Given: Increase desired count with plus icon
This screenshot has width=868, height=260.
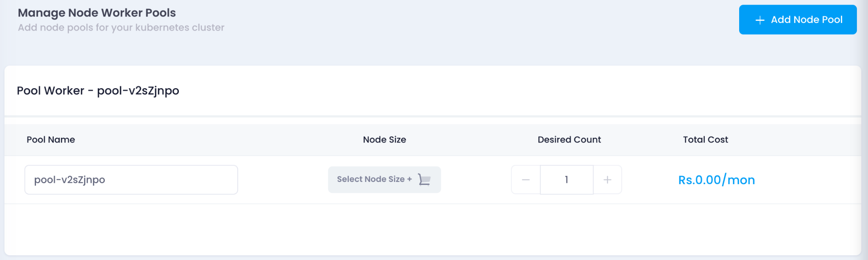Looking at the screenshot, I should coord(607,180).
